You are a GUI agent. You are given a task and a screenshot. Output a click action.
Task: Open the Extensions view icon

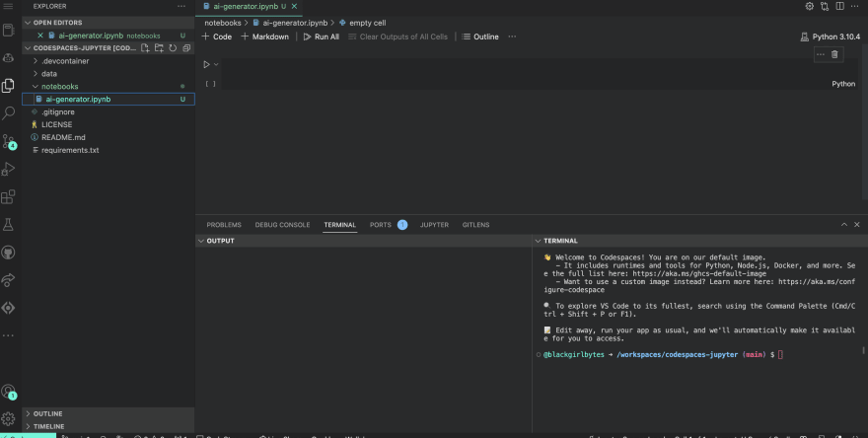[x=9, y=197]
